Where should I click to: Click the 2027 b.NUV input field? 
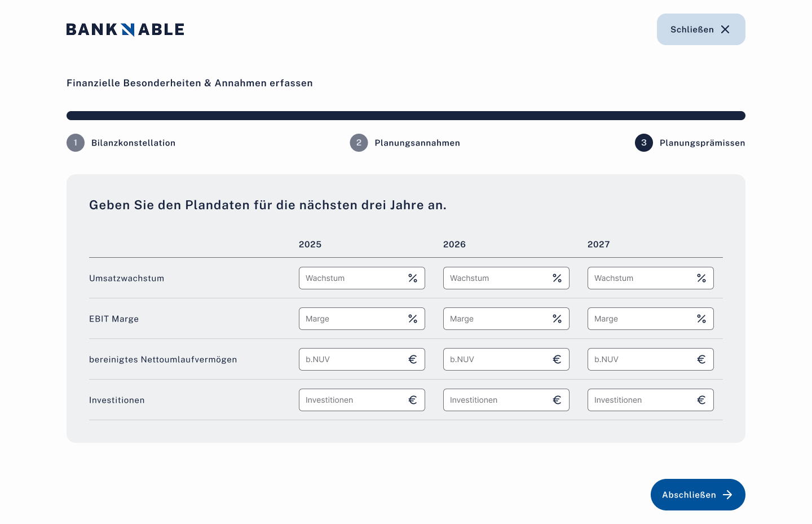click(x=639, y=359)
